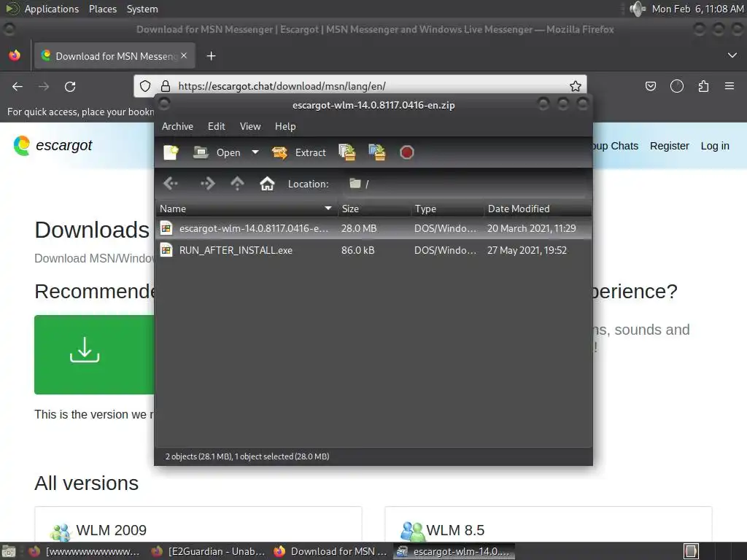Bookmark this page with star icon
Screen dimensions: 747x560
click(576, 86)
